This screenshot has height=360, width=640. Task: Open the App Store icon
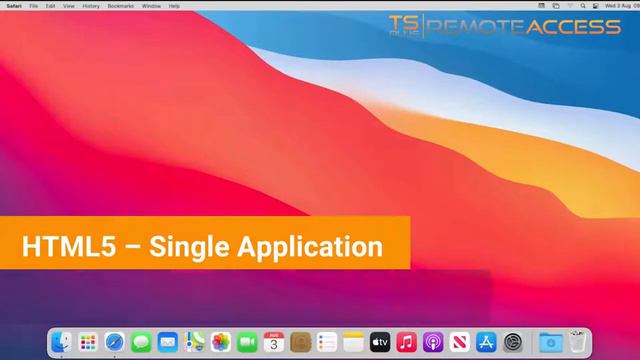pos(486,342)
